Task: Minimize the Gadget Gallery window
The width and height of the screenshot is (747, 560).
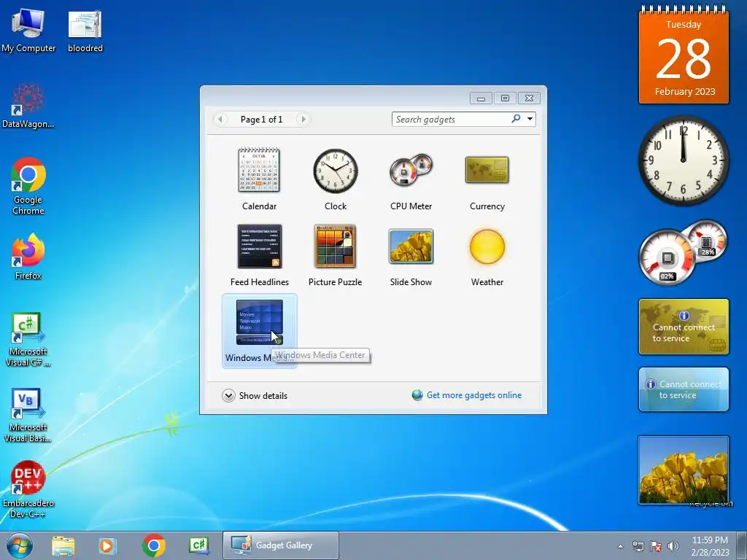Action: pyautogui.click(x=481, y=98)
